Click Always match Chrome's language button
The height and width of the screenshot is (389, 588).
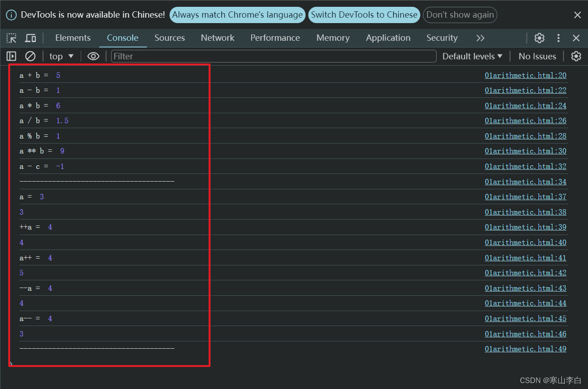[x=238, y=15]
